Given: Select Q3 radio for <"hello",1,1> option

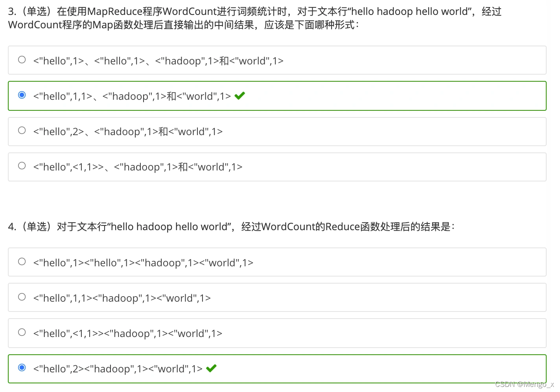Looking at the screenshot, I should [x=22, y=95].
